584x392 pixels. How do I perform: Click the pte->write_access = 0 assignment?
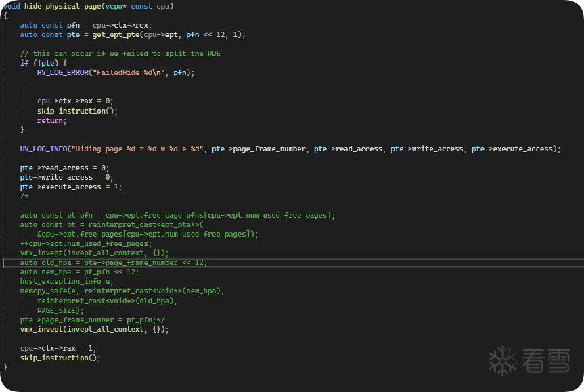point(66,177)
